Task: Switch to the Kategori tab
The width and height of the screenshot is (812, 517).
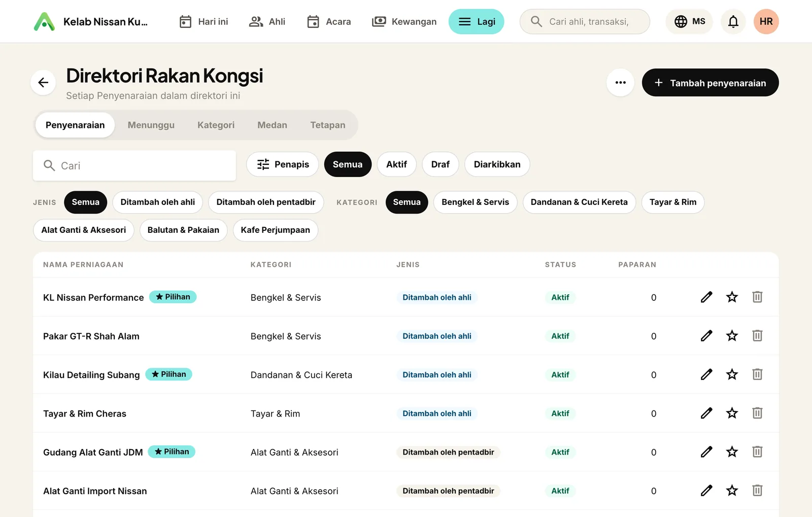Action: point(216,125)
